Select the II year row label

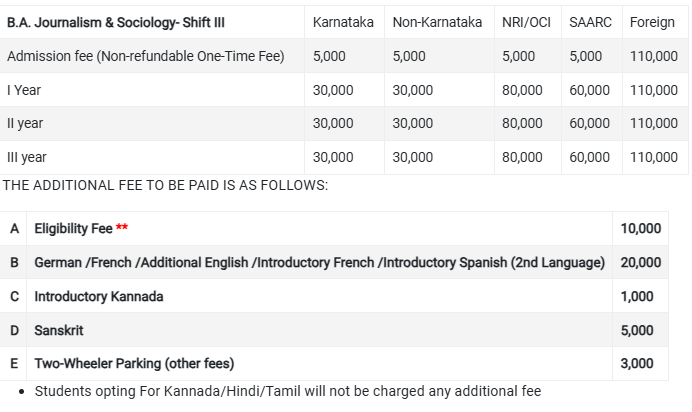25,124
